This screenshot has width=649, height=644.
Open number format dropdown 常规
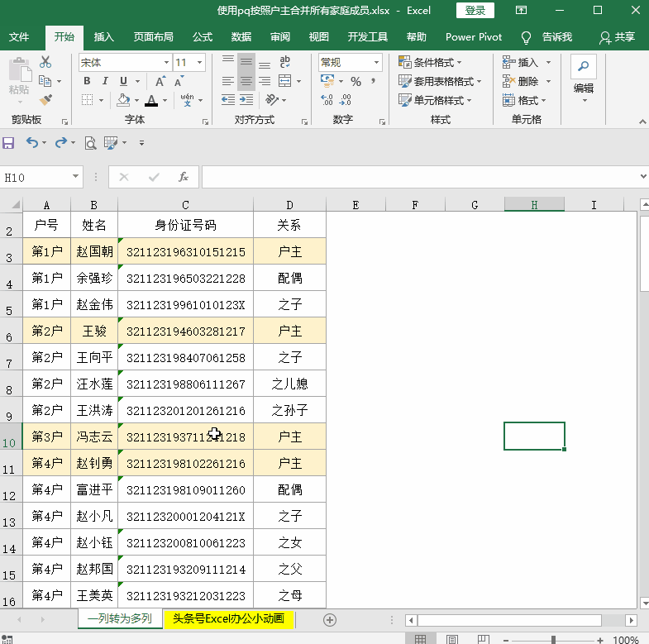click(x=376, y=63)
